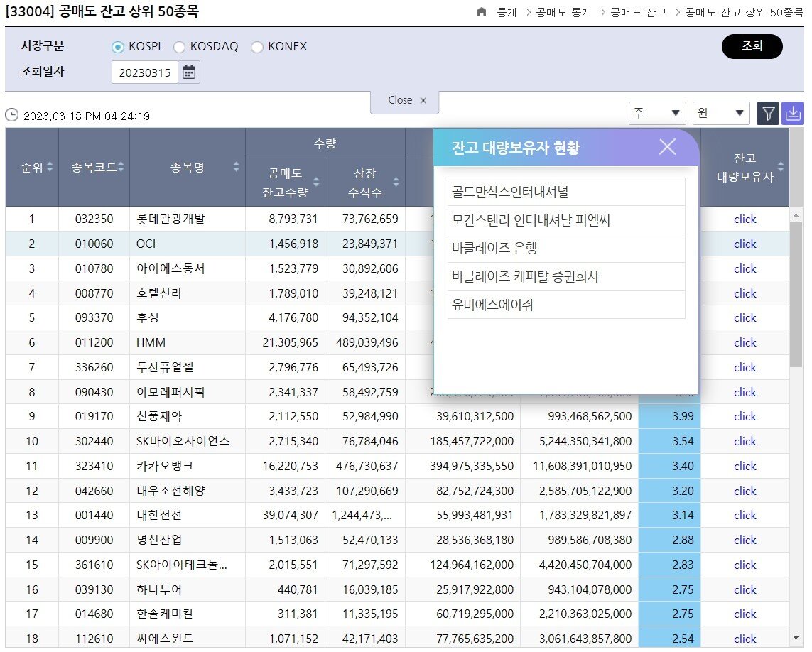Click the filter funnel icon
Screen dimensions: 812x652
(x=767, y=113)
